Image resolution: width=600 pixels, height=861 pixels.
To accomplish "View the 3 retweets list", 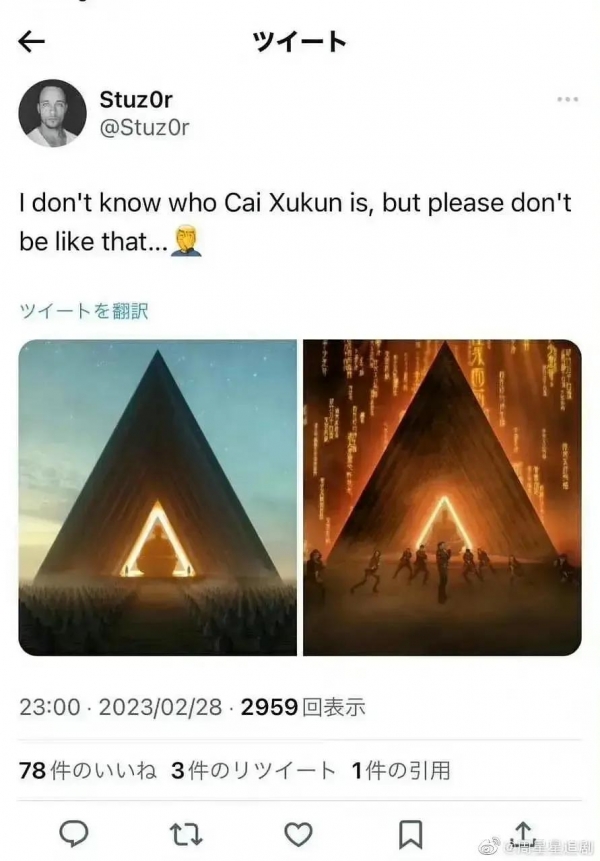I will (253, 770).
